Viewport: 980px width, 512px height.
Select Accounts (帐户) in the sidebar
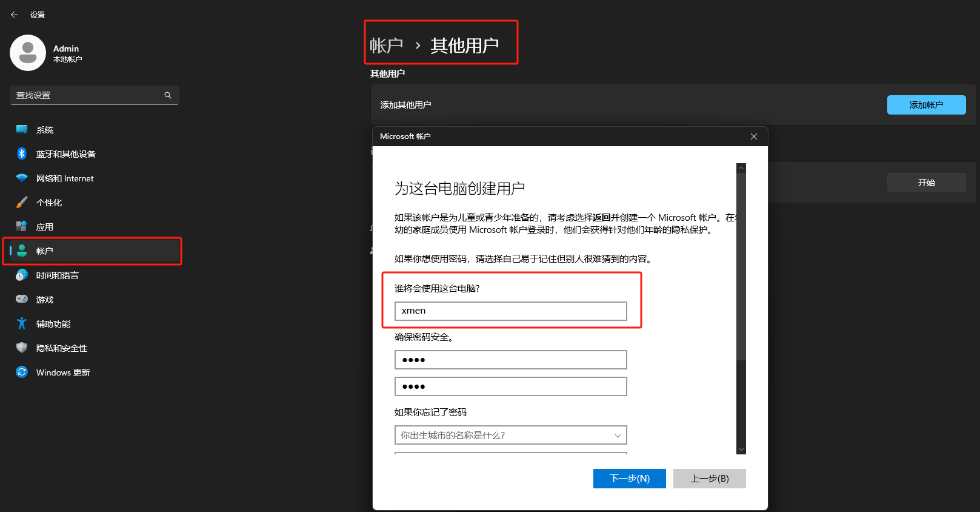(x=44, y=251)
